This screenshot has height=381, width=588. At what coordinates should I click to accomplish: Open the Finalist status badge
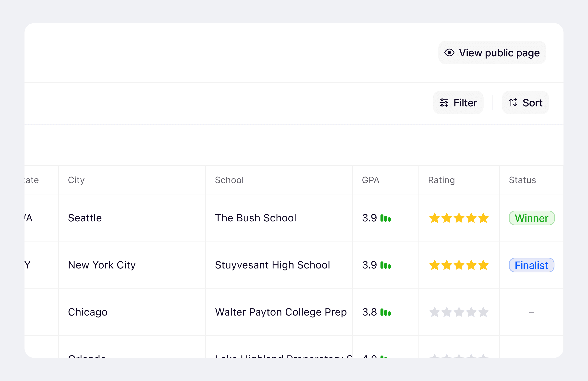click(x=531, y=265)
